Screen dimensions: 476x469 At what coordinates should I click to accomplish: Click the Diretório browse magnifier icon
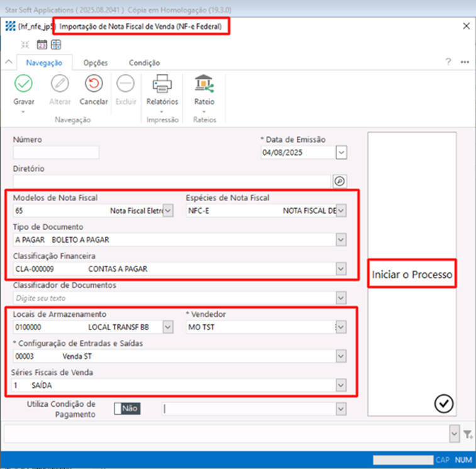coord(340,181)
